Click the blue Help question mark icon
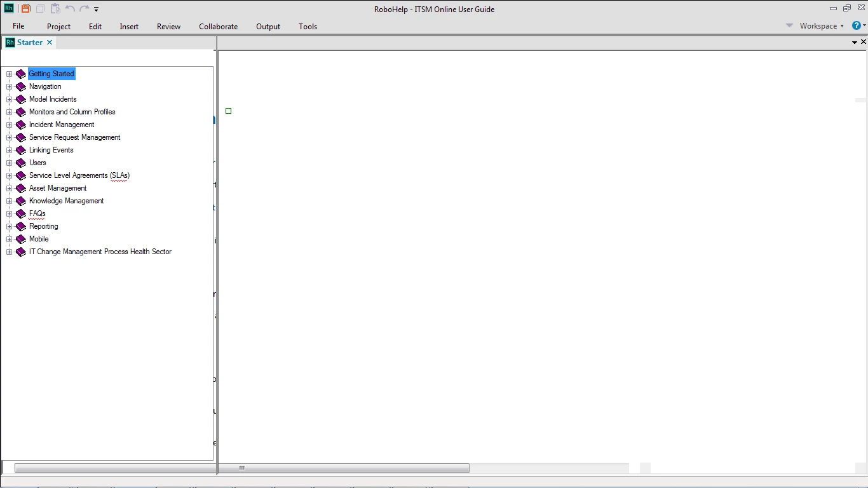 click(857, 25)
